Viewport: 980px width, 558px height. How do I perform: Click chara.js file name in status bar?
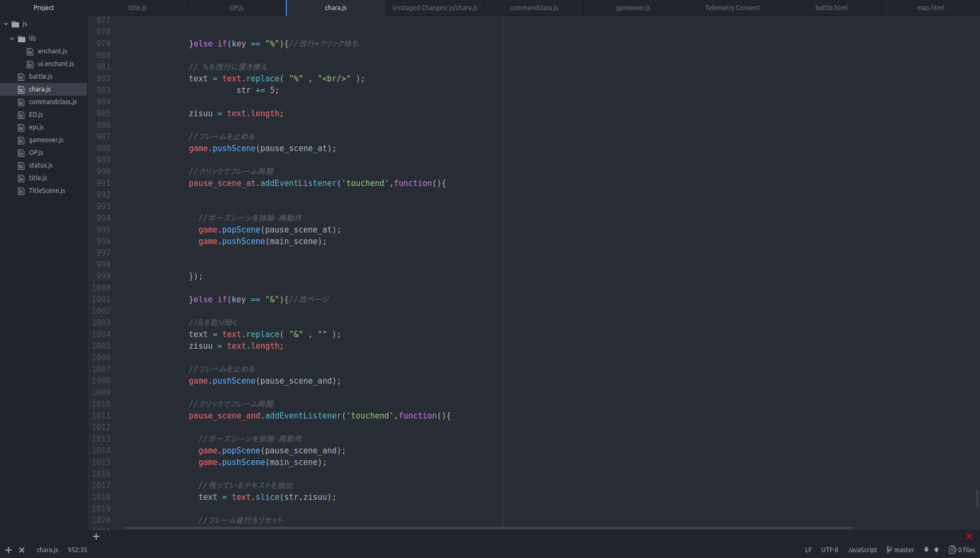(x=48, y=550)
